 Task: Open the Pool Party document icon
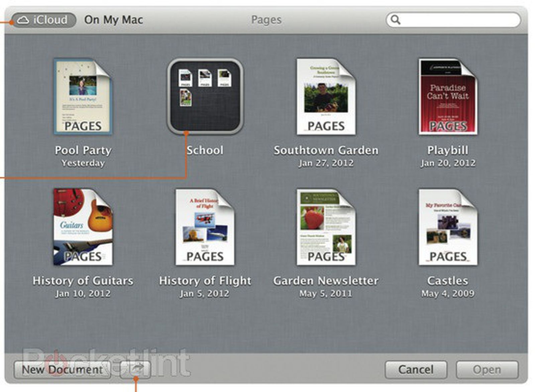tap(83, 97)
